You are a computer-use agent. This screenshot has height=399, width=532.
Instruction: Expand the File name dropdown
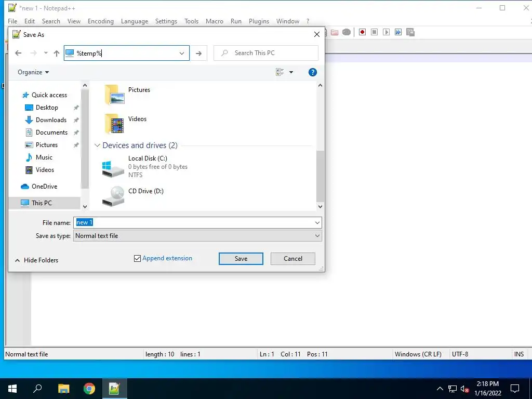pyautogui.click(x=317, y=223)
